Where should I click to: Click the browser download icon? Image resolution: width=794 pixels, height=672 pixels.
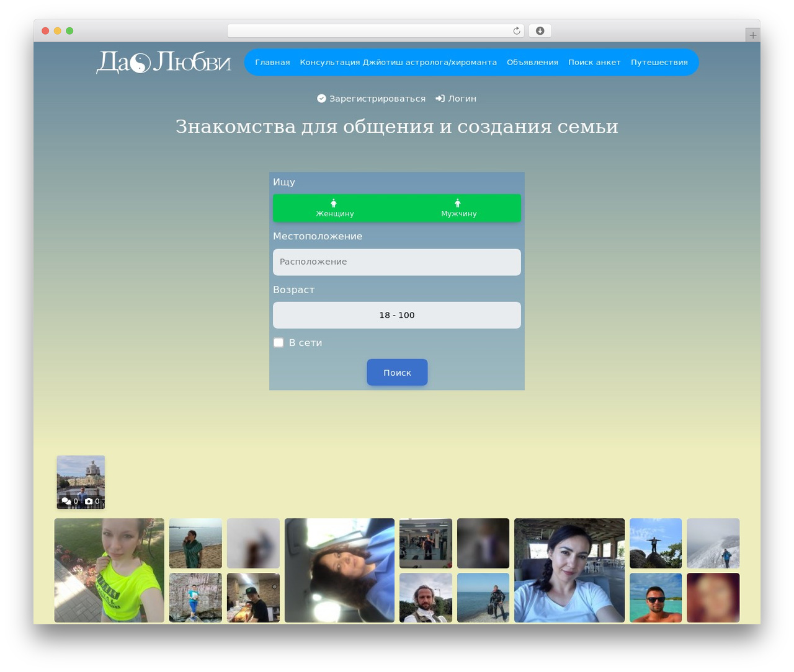(x=540, y=31)
